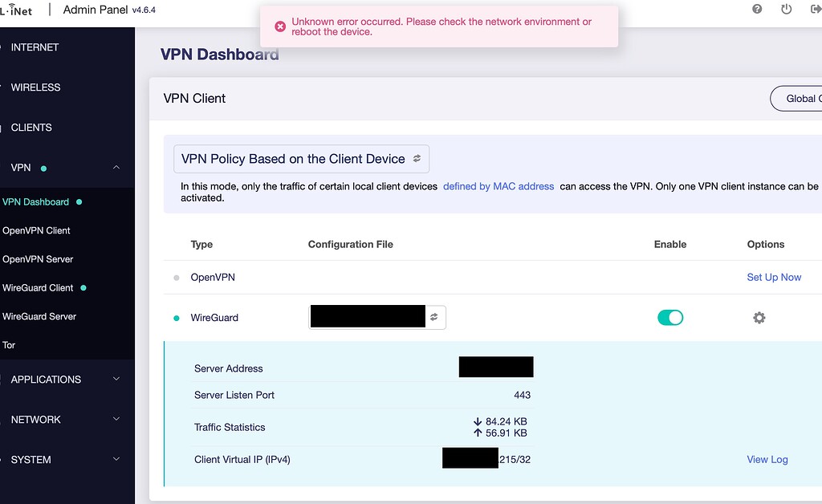Click the GL.iNet logo
This screenshot has height=504, width=822.
(16, 10)
